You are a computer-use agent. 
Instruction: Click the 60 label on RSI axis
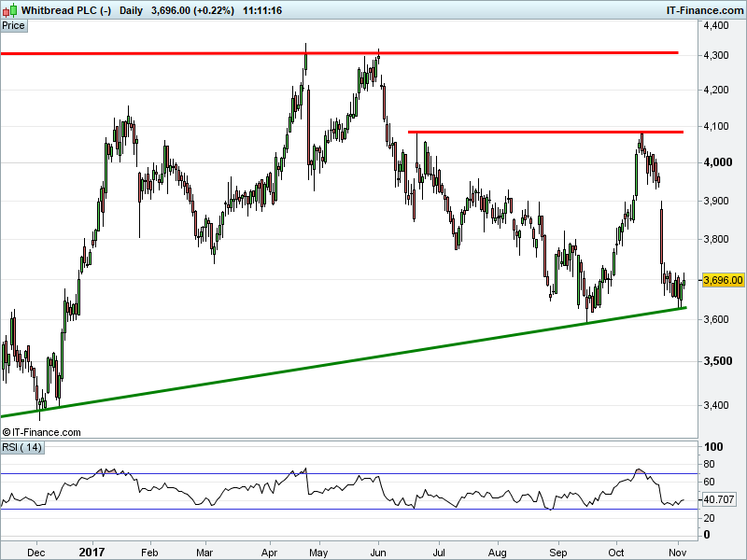tap(709, 482)
